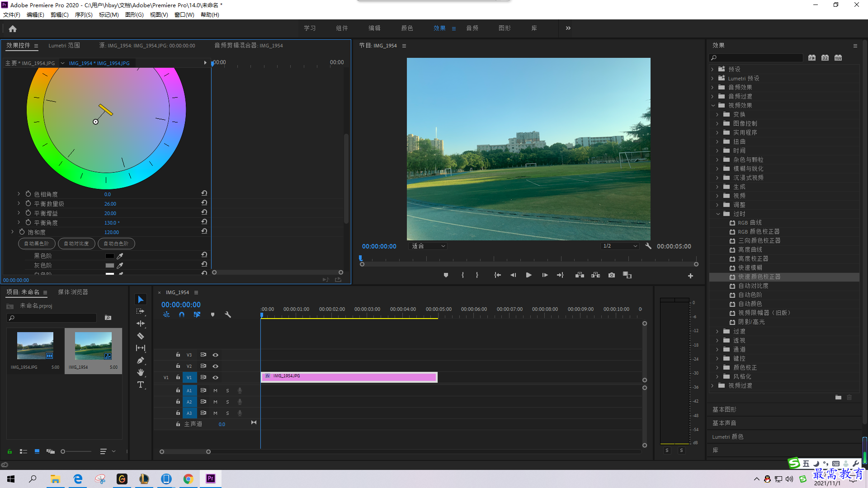Expand the 平衡数量级 parameter
The width and height of the screenshot is (868, 488).
tap(19, 203)
